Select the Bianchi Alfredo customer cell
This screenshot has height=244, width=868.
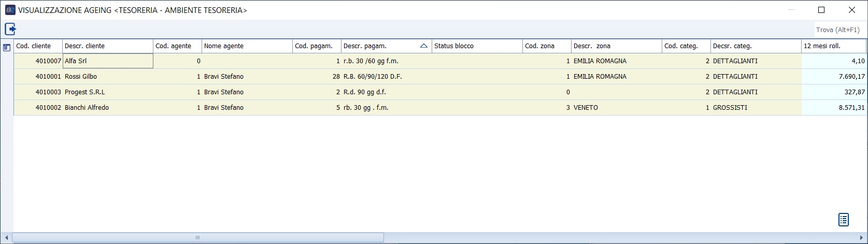107,108
